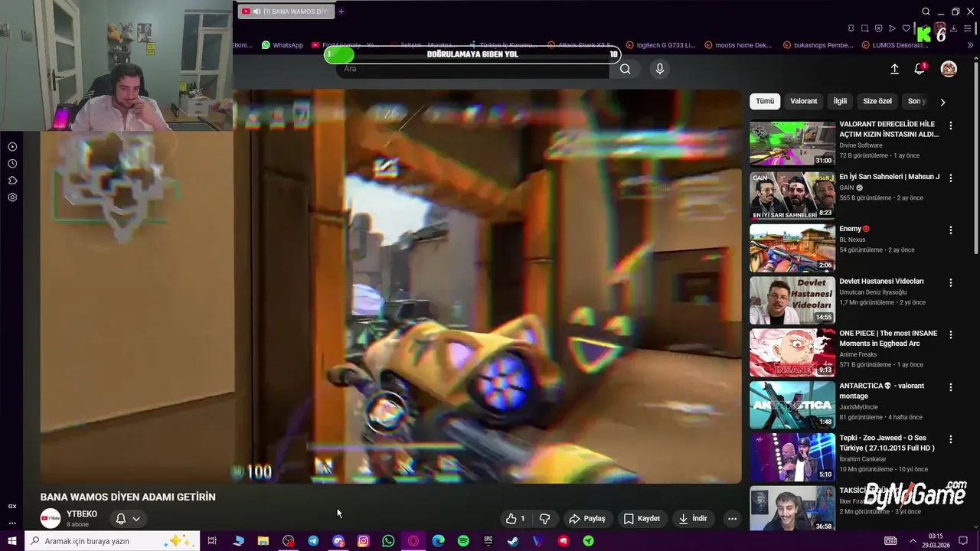Open the YouTube upload/create icon

(894, 69)
